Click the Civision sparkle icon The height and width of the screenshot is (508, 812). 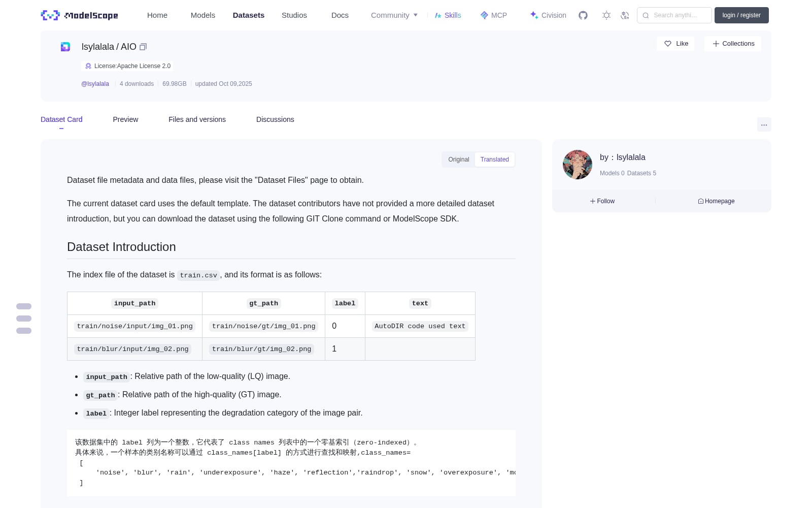click(x=534, y=15)
